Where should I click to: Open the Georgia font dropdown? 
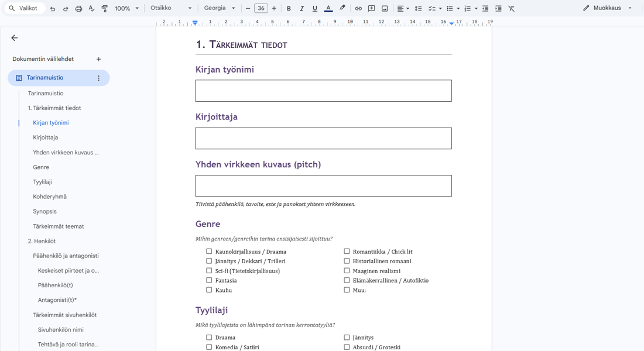(220, 8)
